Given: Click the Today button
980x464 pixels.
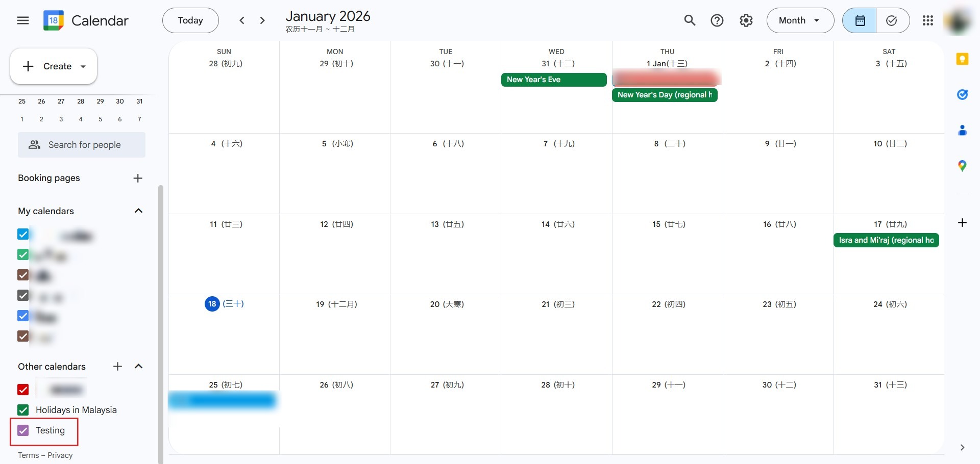Looking at the screenshot, I should coord(190,20).
